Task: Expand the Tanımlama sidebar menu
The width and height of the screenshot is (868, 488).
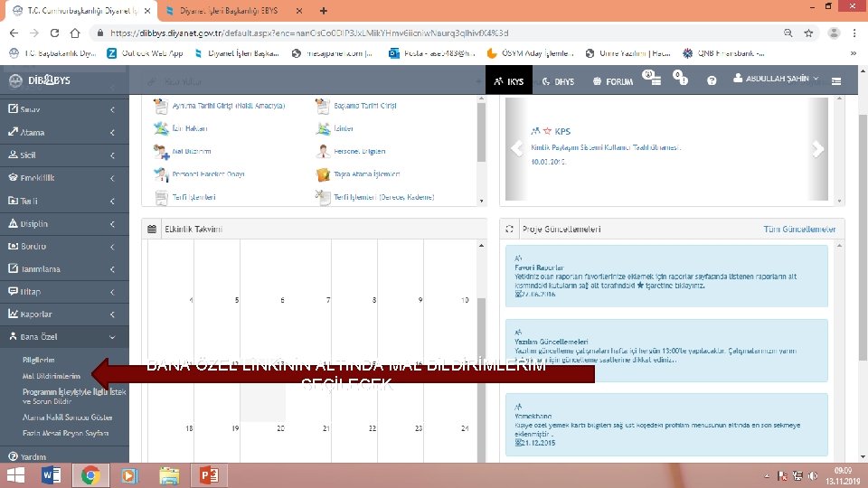Action: click(64, 269)
